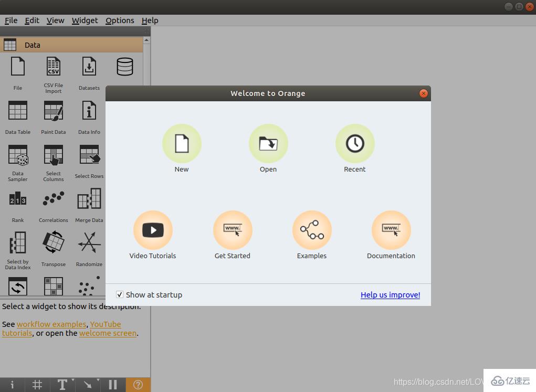This screenshot has width=536, height=392.
Task: Click the pause workflow button
Action: [113, 385]
